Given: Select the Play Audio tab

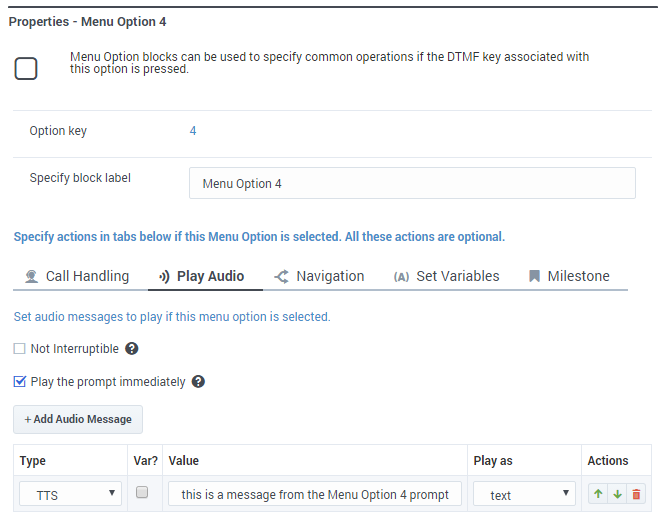Looking at the screenshot, I should (202, 276).
